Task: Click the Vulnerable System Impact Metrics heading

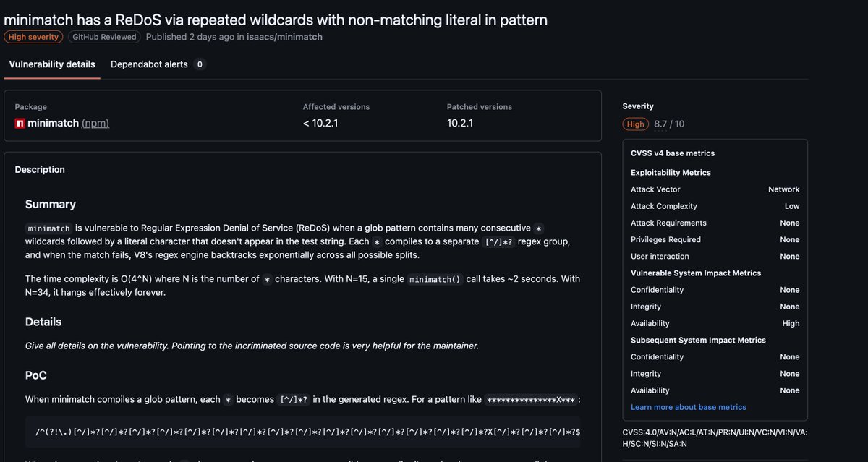Action: pos(696,273)
